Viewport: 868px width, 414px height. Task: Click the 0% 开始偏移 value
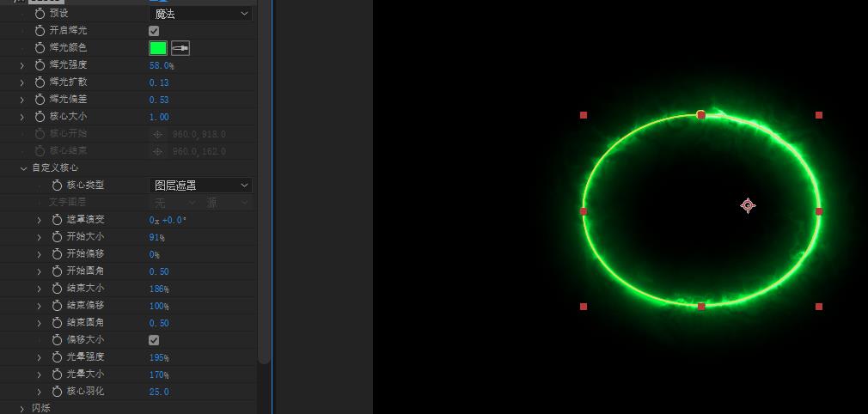point(155,254)
